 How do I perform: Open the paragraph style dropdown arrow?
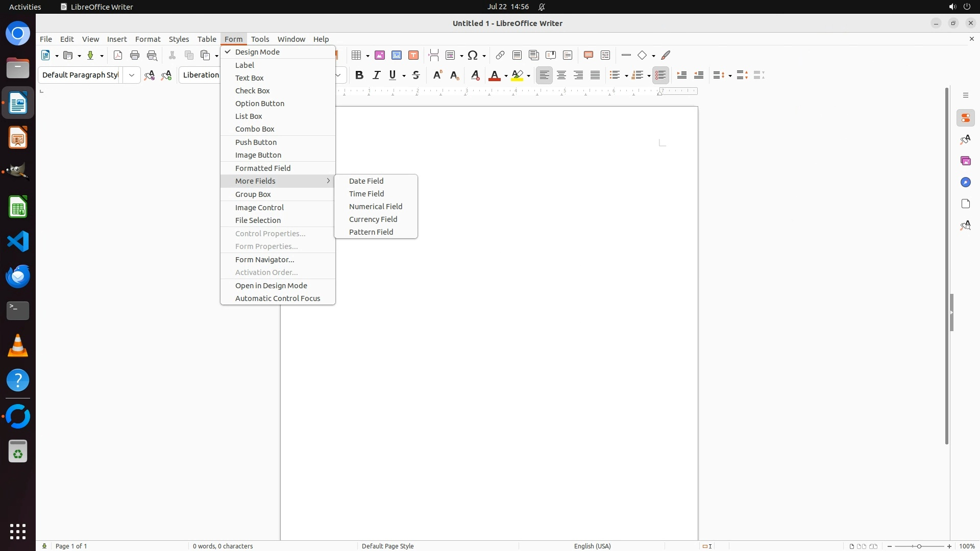coord(132,75)
